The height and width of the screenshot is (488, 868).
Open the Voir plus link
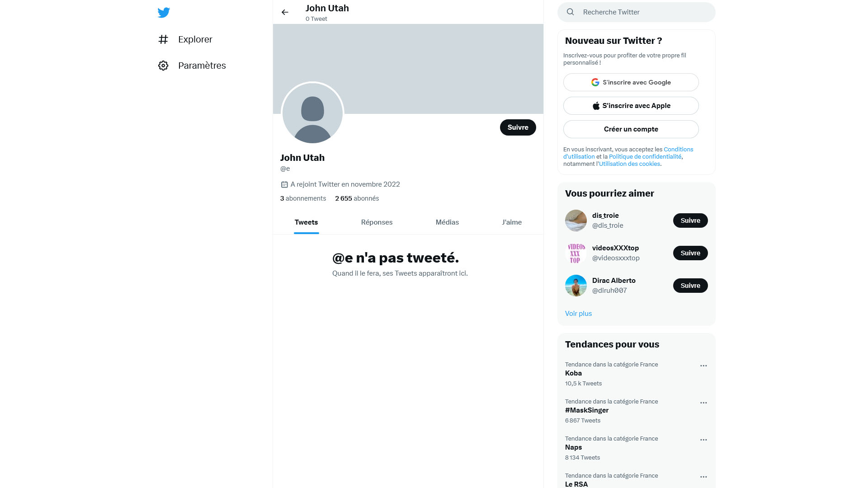pyautogui.click(x=578, y=314)
